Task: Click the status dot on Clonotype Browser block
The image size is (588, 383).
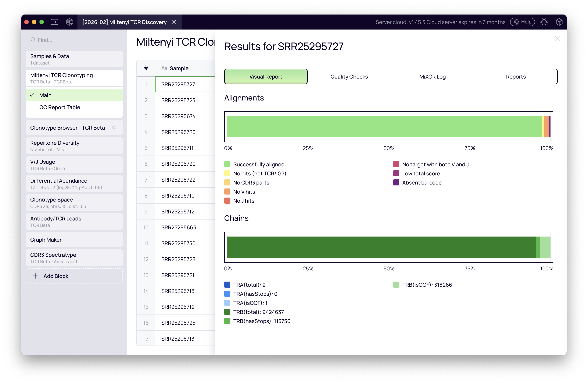Action: (114, 128)
